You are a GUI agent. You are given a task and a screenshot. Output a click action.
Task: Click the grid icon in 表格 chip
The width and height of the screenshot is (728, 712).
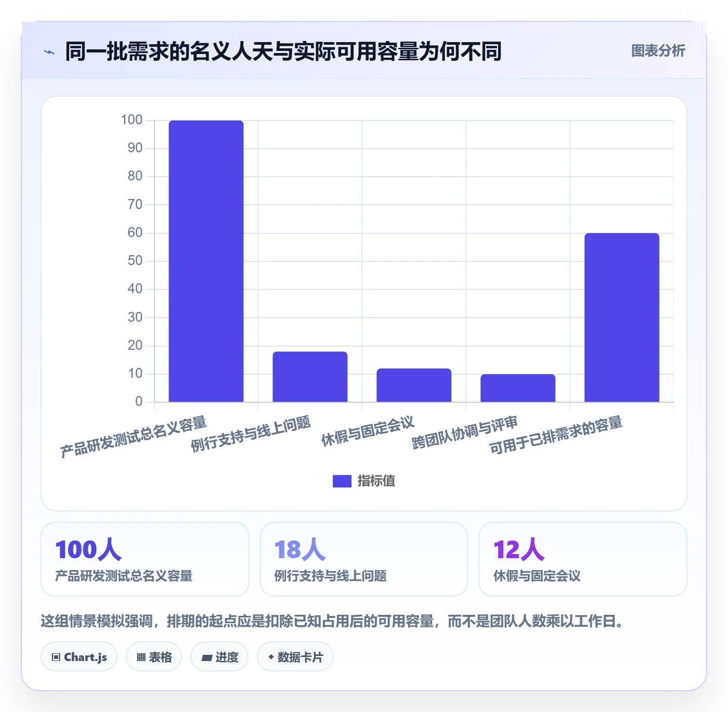coord(141,657)
